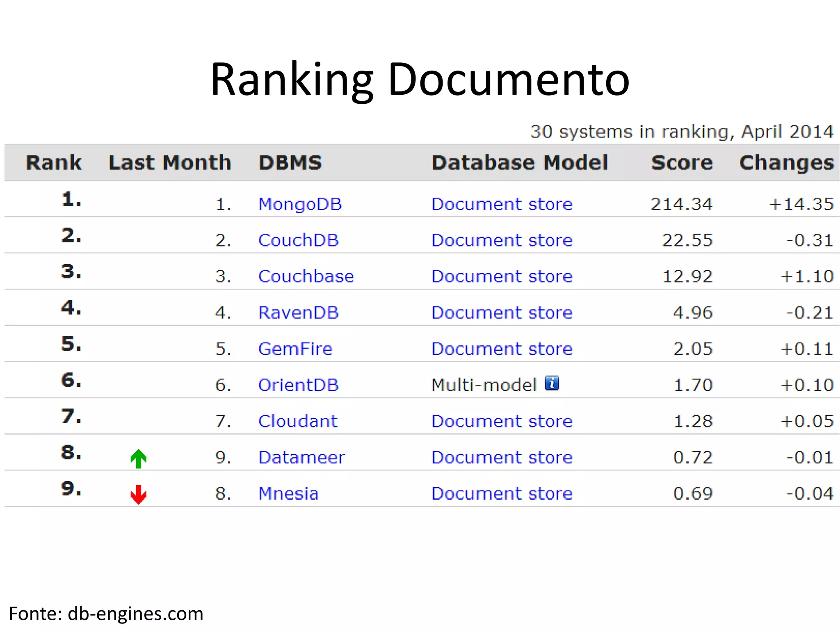This screenshot has width=840, height=630.
Task: Click the Changes column header
Action: click(787, 163)
